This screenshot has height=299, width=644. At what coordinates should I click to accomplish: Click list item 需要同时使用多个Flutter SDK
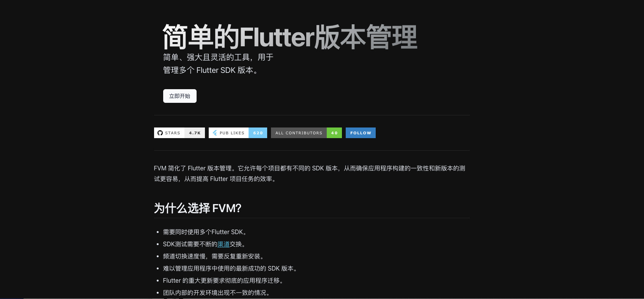coord(205,232)
